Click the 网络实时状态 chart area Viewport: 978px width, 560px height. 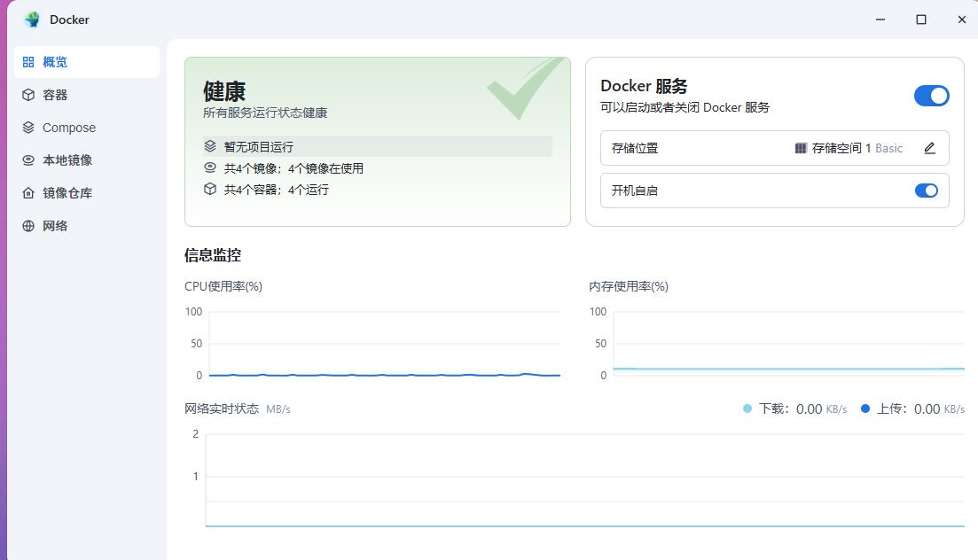(x=585, y=479)
